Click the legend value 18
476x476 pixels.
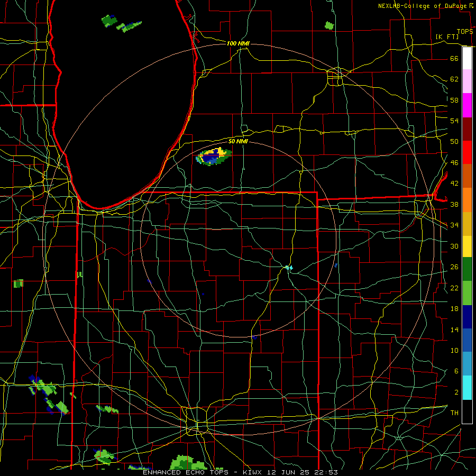(454, 309)
